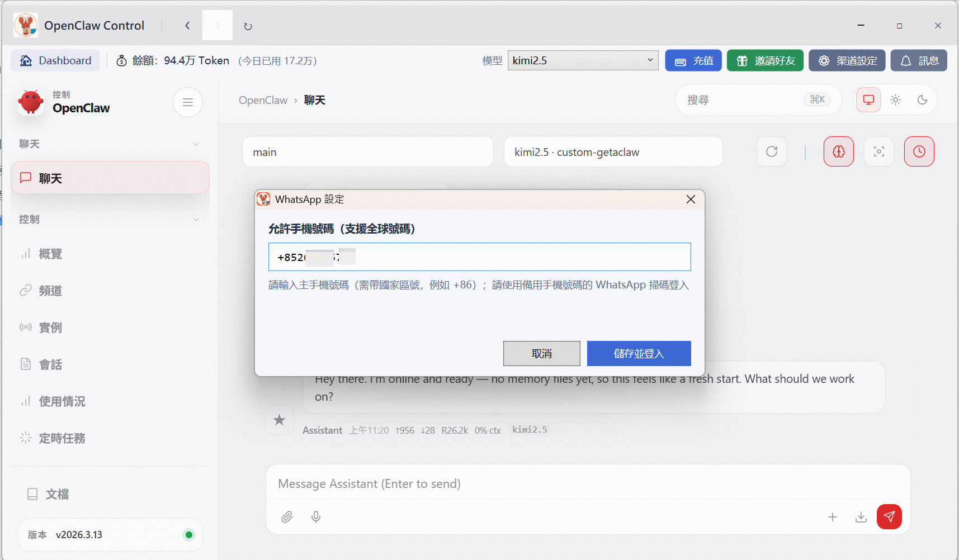Click the microphone voice input icon
This screenshot has height=560, width=959.
(x=316, y=517)
